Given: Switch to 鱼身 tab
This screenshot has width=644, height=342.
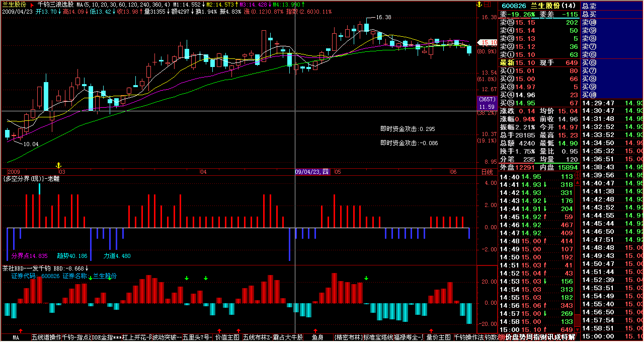Looking at the screenshot, I should pyautogui.click(x=318, y=337).
